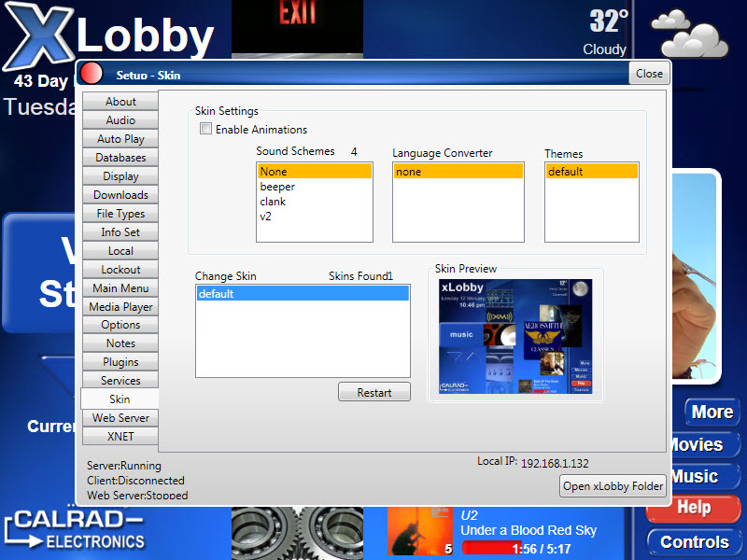The height and width of the screenshot is (560, 747).
Task: Select default in the Themes list
Action: click(592, 172)
